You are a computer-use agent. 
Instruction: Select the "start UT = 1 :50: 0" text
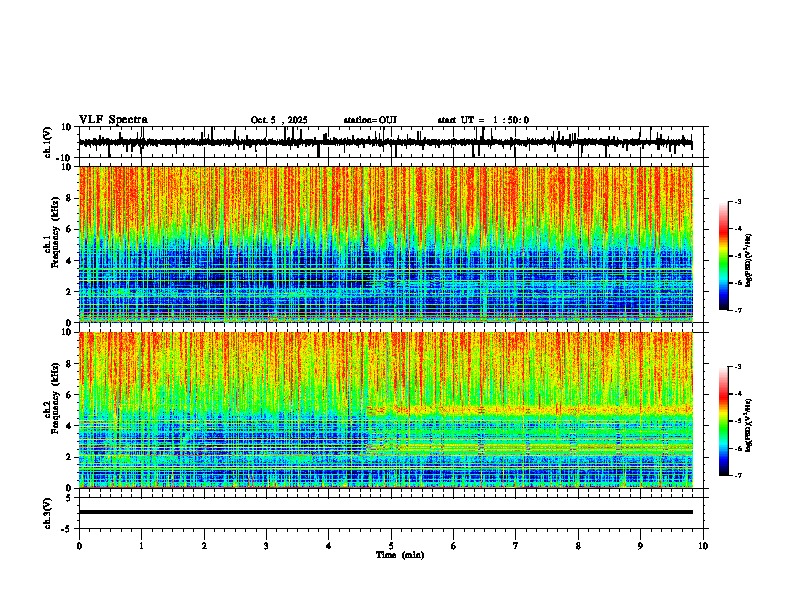coord(483,120)
